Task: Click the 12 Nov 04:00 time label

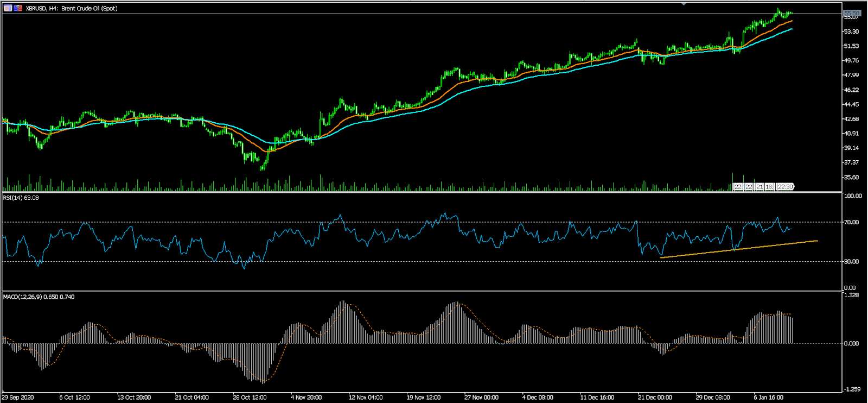Action: 366,398
